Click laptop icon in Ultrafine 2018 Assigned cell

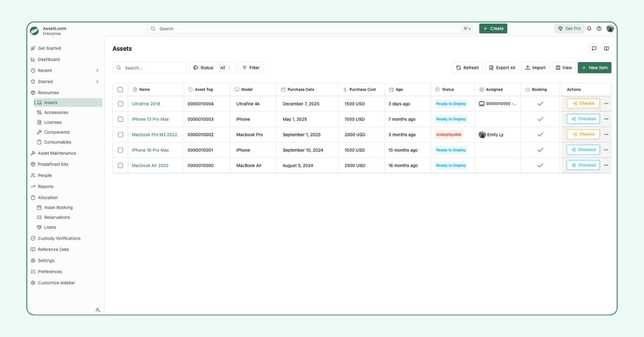click(x=482, y=104)
